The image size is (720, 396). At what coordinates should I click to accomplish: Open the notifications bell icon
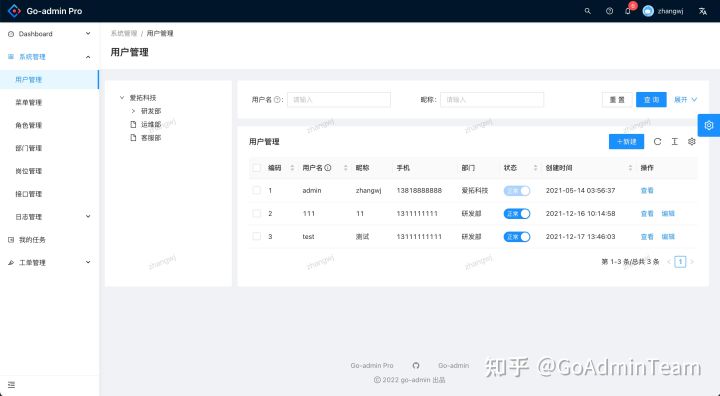point(628,11)
